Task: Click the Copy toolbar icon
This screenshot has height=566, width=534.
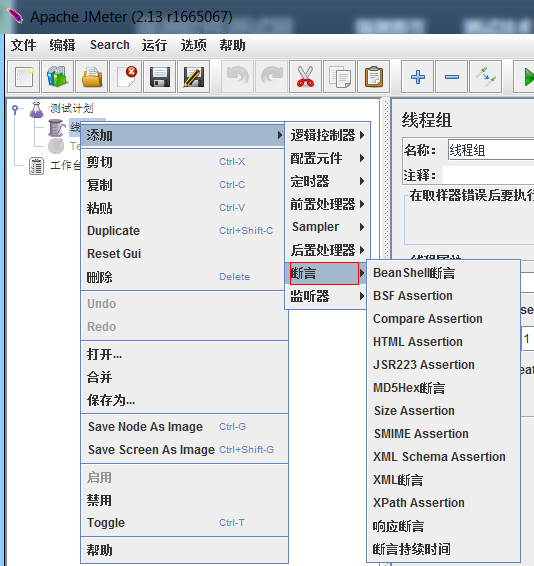Action: (339, 77)
